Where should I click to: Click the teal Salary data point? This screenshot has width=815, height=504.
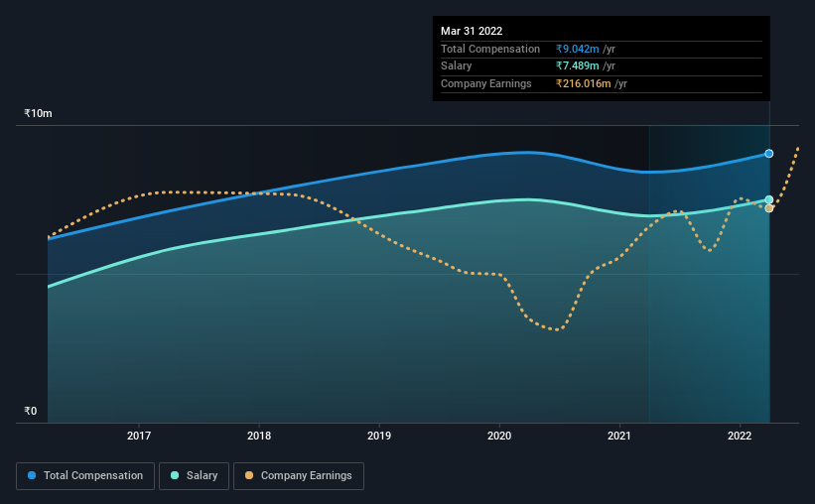coord(768,199)
